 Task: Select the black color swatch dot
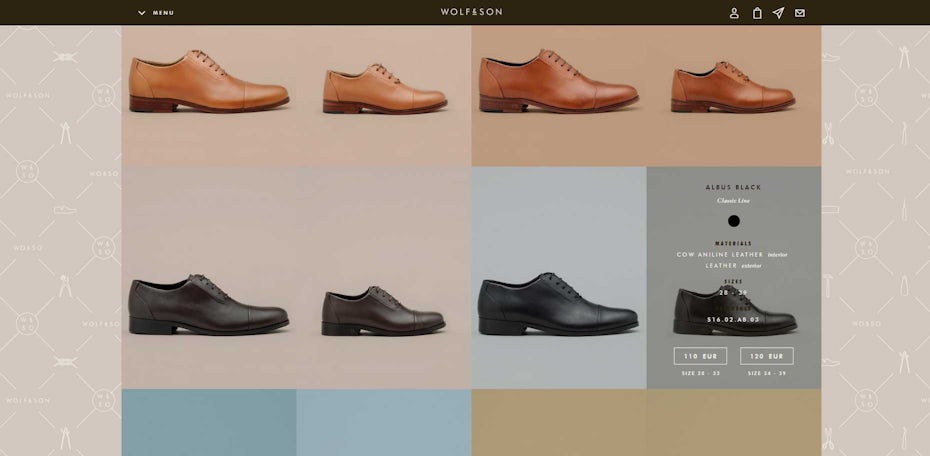point(734,221)
